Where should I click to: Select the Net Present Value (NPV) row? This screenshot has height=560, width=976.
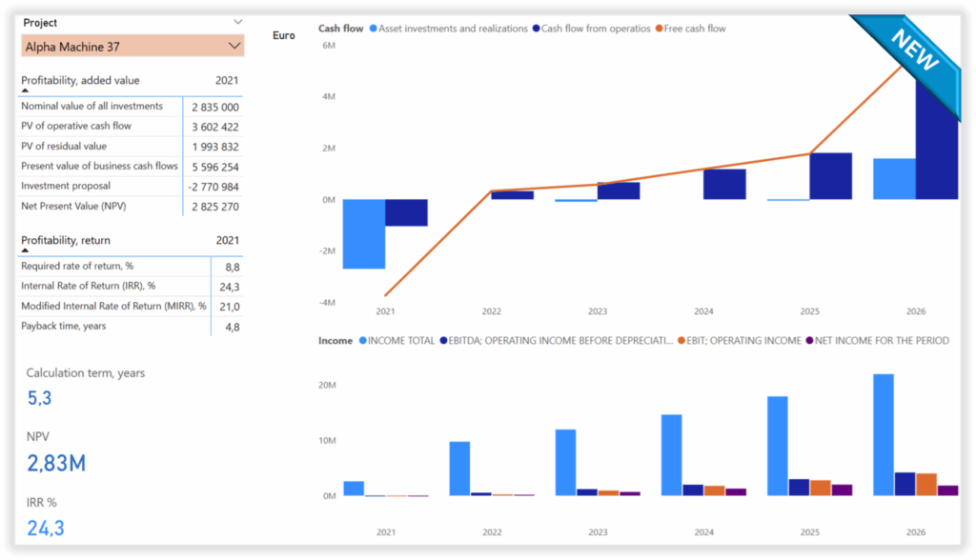click(130, 206)
